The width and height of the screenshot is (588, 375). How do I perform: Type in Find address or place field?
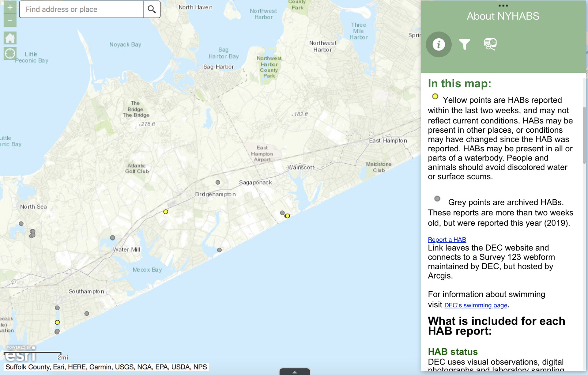click(x=81, y=9)
